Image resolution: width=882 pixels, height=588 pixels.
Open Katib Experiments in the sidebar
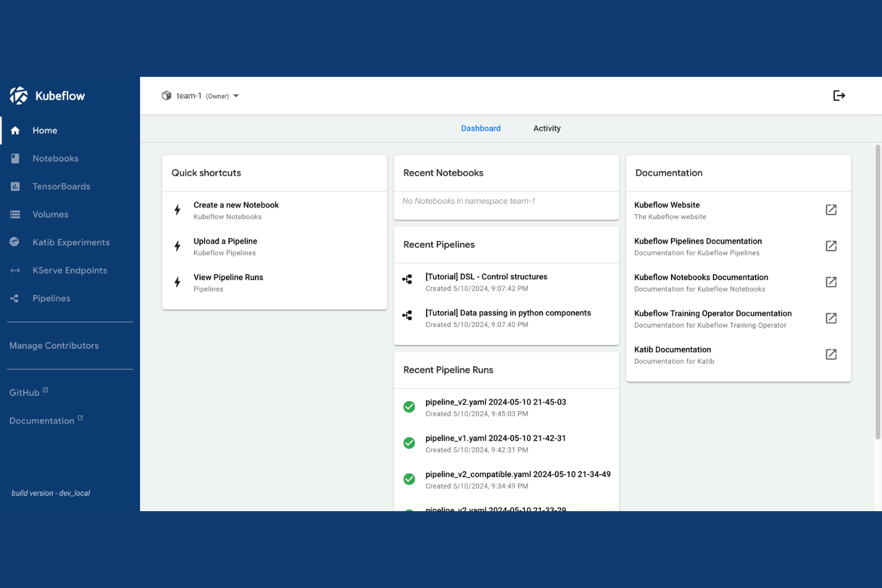[70, 242]
